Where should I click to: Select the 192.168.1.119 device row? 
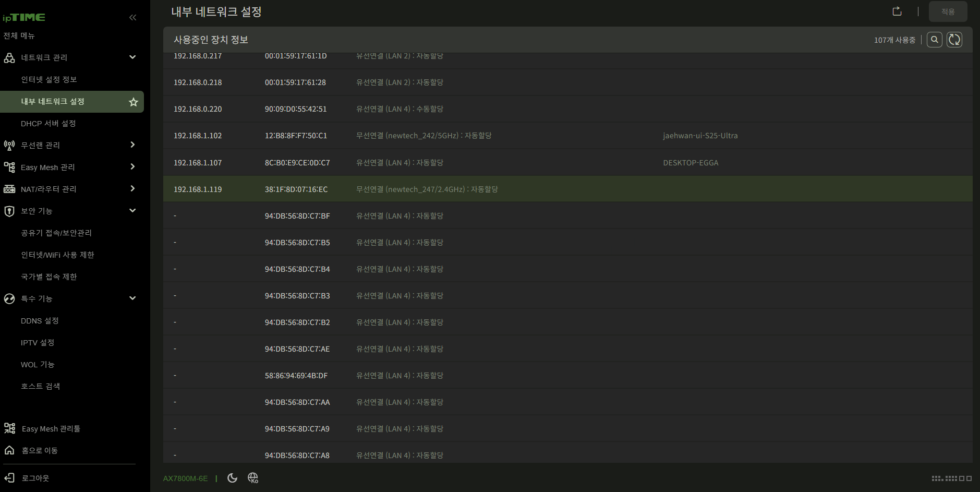(x=567, y=189)
